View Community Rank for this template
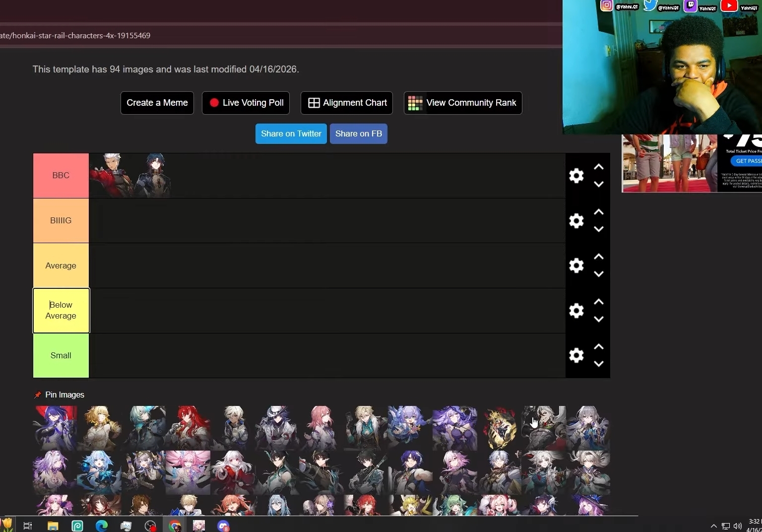This screenshot has height=532, width=762. pyautogui.click(x=463, y=103)
